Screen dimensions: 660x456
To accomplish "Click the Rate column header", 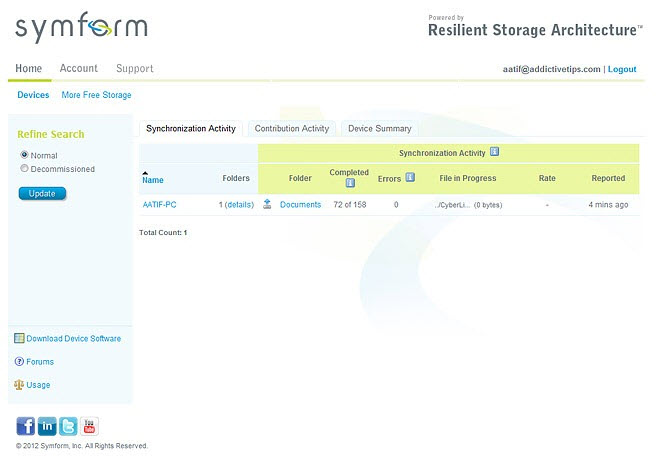I will (x=547, y=178).
